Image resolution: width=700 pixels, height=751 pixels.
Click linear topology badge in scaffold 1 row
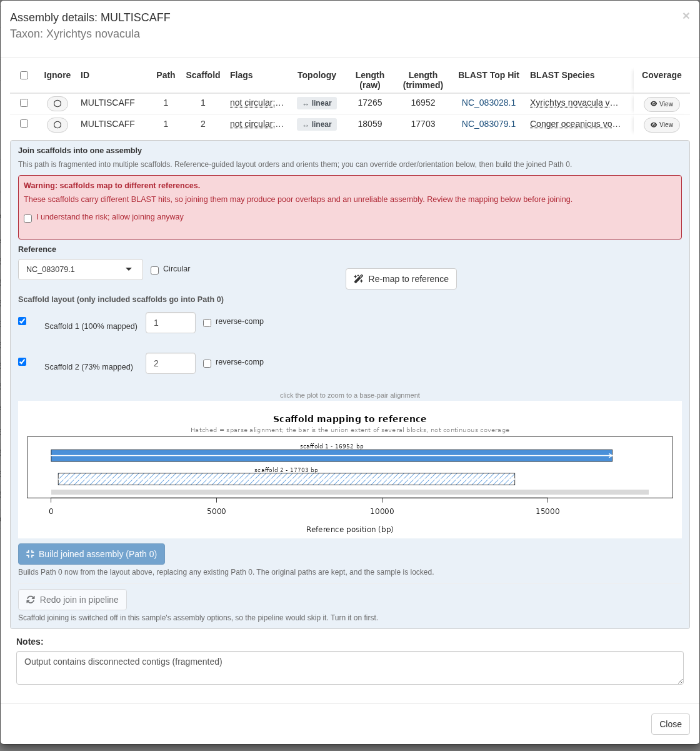coord(317,103)
